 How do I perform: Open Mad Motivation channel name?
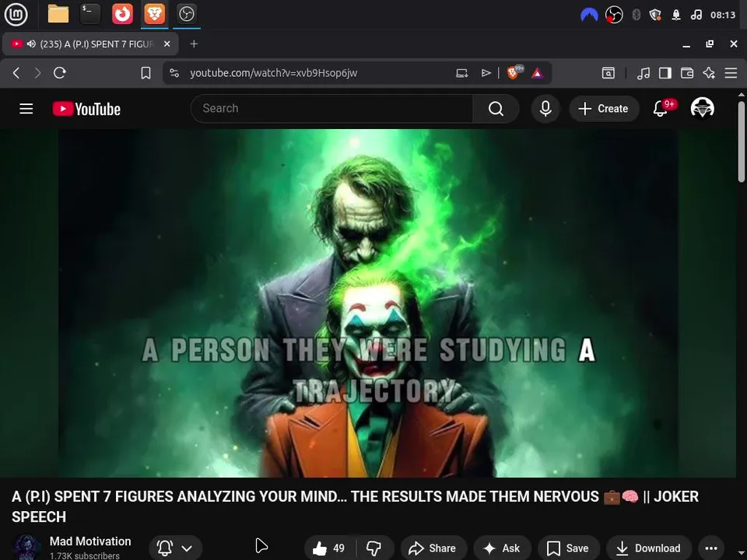click(90, 541)
